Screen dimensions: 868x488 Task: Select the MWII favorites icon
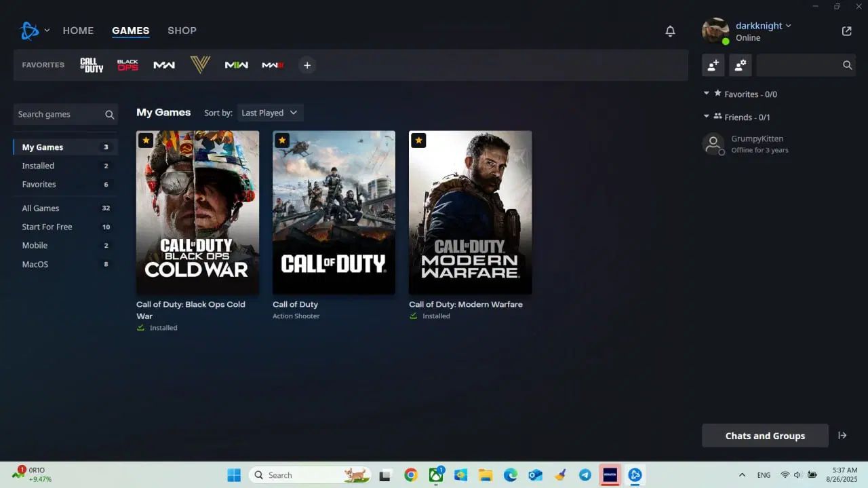click(236, 65)
